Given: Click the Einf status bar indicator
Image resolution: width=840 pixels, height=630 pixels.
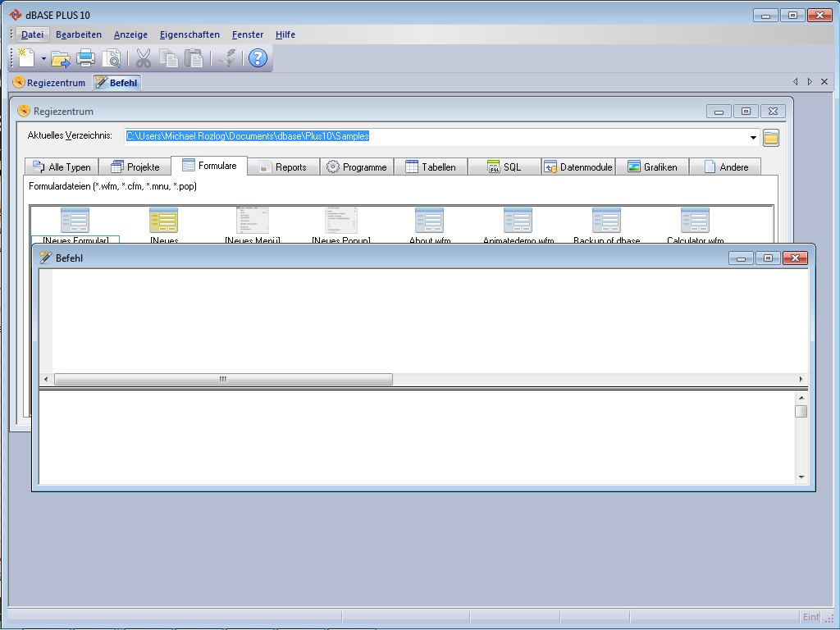Looking at the screenshot, I should (x=810, y=617).
